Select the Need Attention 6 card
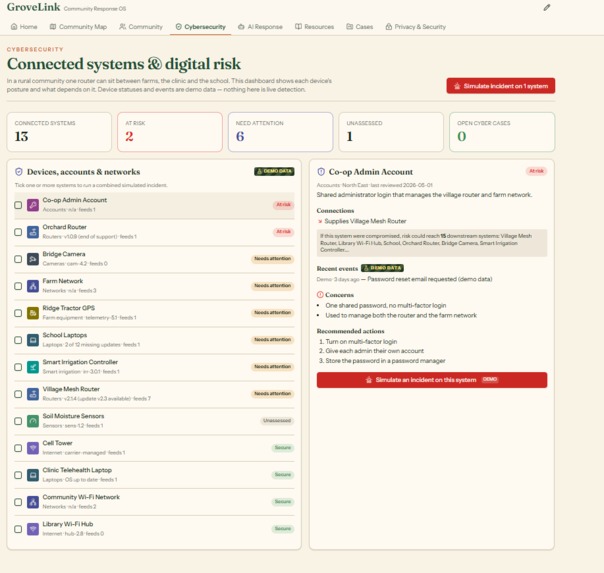 click(x=280, y=132)
